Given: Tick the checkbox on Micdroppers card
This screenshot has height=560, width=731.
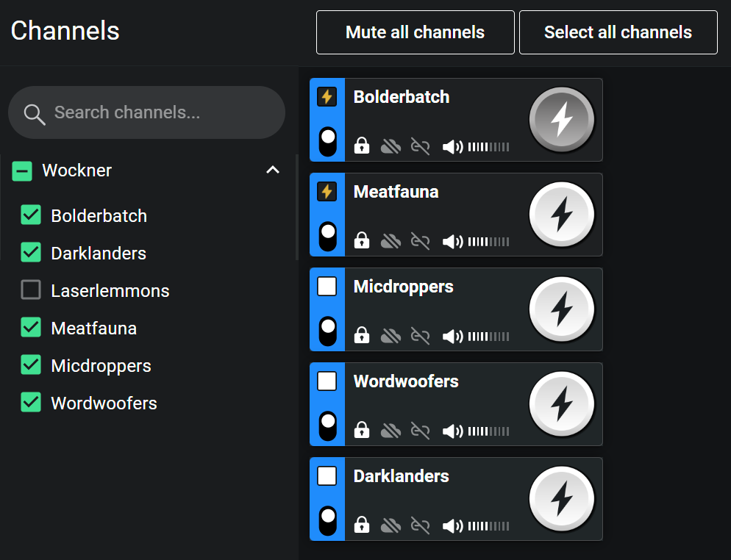Looking at the screenshot, I should coord(327,286).
